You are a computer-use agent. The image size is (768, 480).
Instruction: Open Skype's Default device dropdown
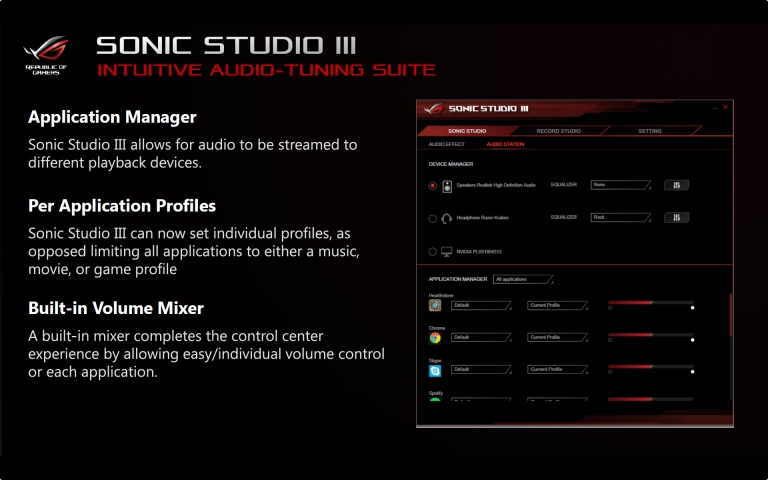point(481,370)
